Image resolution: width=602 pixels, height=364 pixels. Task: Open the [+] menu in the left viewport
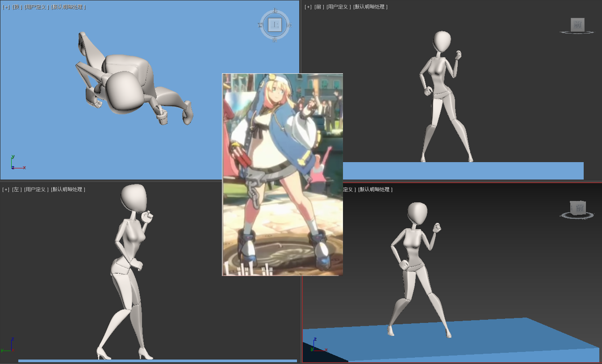tap(6, 189)
